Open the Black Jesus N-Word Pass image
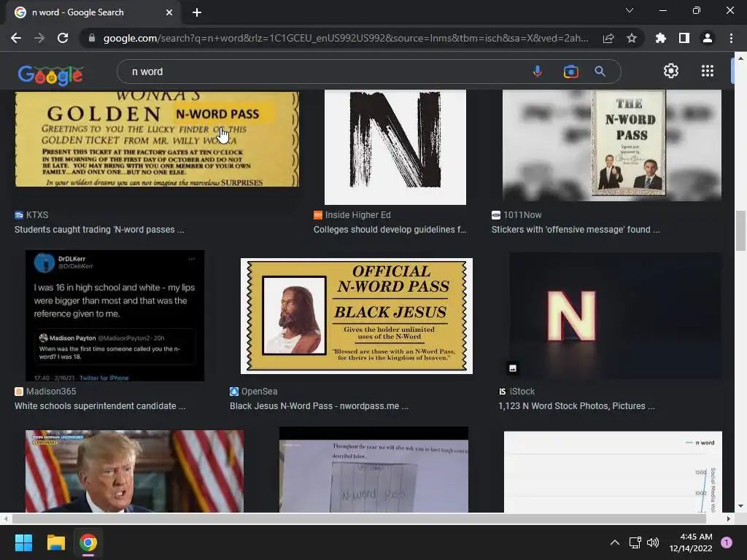Image resolution: width=747 pixels, height=560 pixels. [x=356, y=316]
